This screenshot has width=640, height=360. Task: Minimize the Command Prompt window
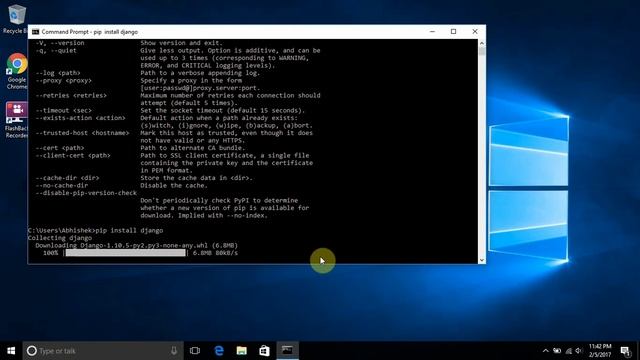pos(432,32)
